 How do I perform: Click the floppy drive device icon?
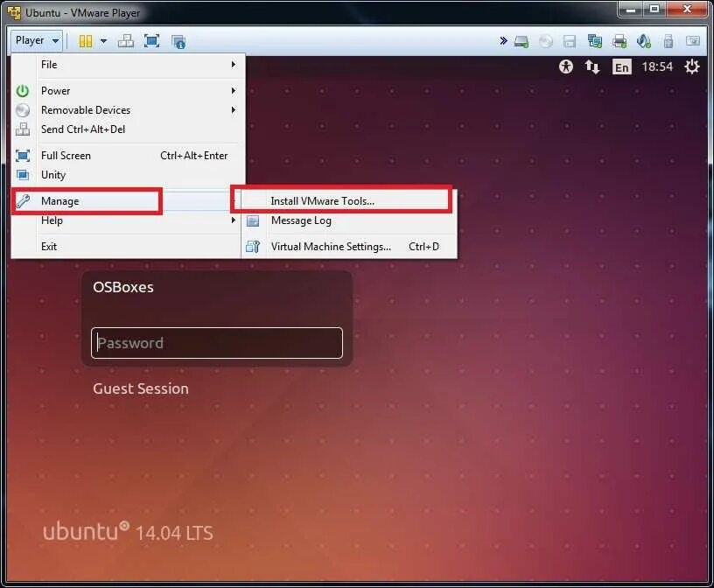[x=570, y=41]
